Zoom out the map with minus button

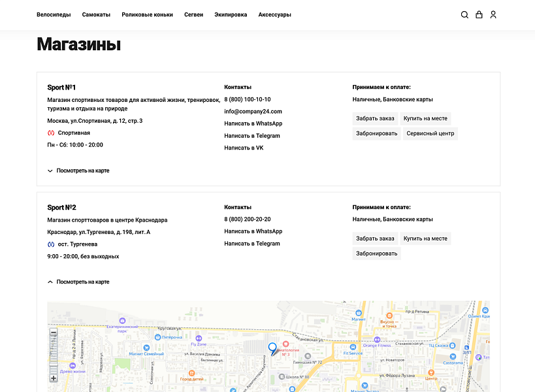click(54, 333)
